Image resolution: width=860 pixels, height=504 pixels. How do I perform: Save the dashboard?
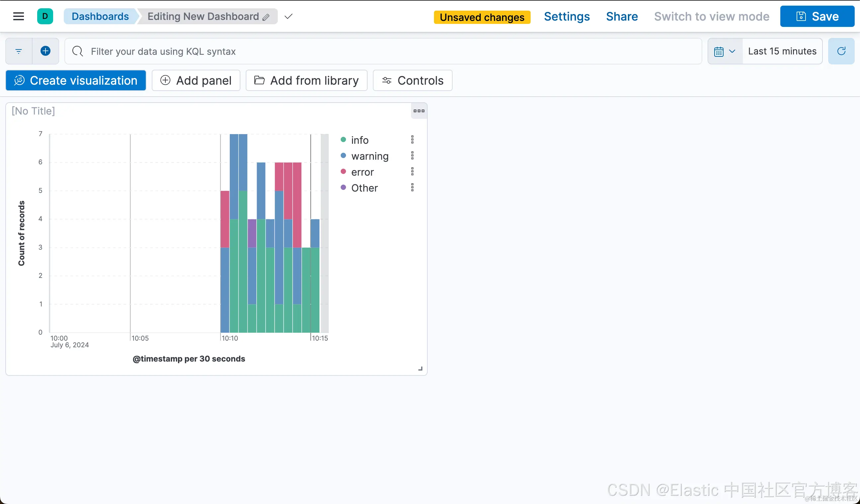coord(817,16)
